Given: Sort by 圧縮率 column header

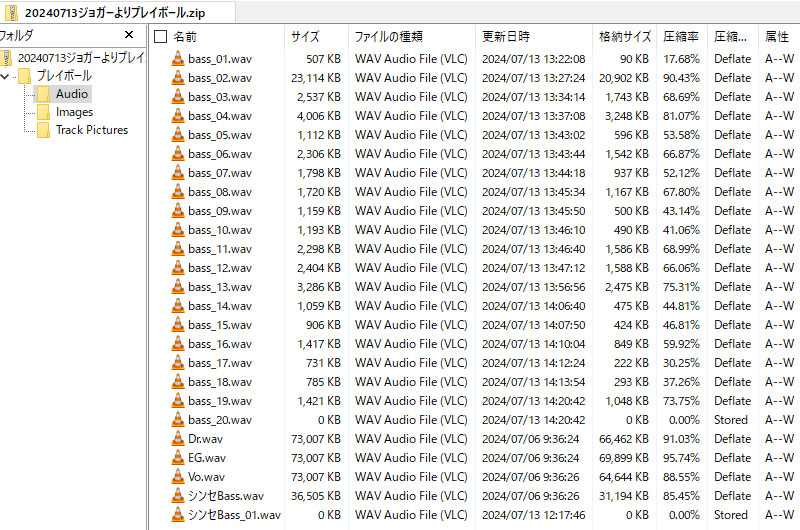Looking at the screenshot, I should [x=681, y=37].
